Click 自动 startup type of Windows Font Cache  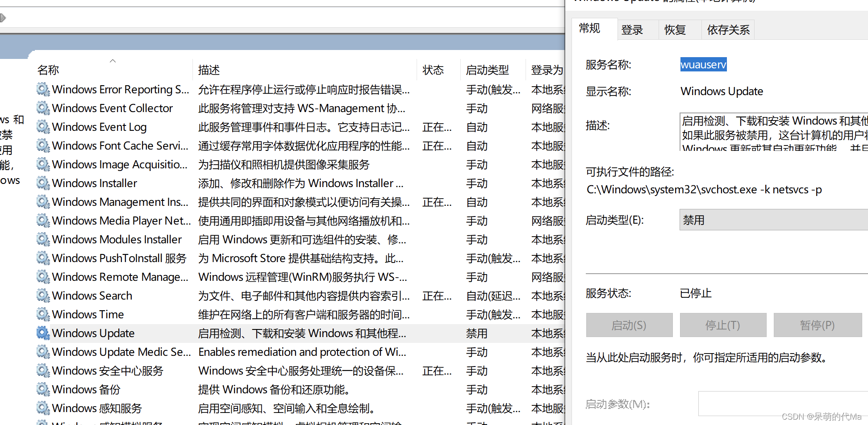click(x=477, y=146)
